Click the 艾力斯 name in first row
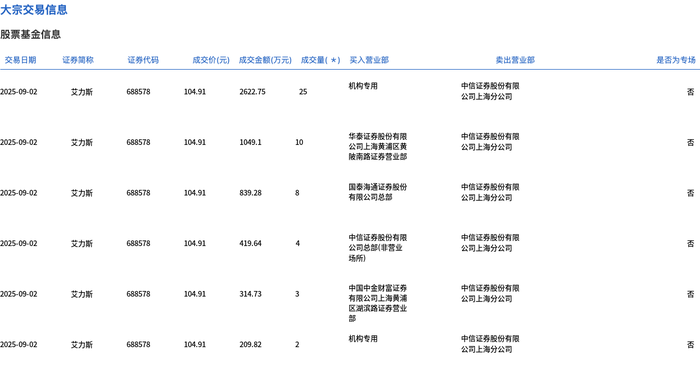The width and height of the screenshot is (700, 373). click(x=82, y=92)
